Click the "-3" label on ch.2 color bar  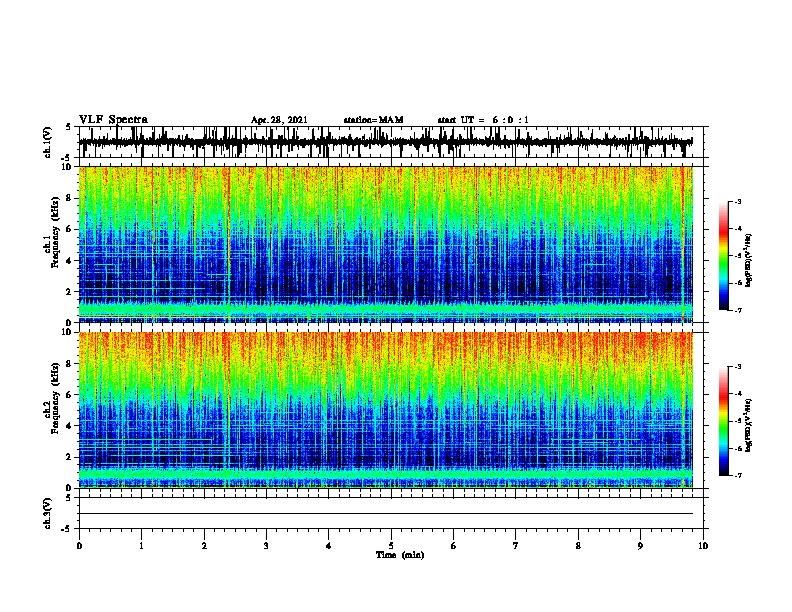tap(738, 367)
